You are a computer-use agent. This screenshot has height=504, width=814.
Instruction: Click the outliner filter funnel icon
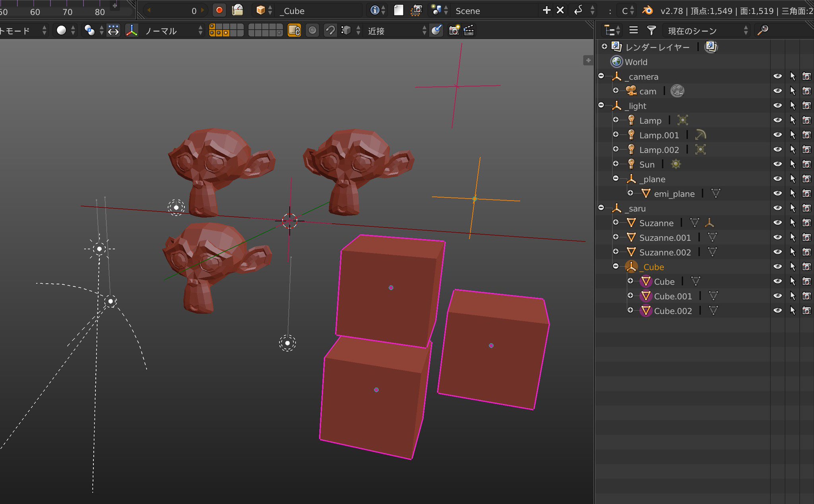pyautogui.click(x=651, y=30)
